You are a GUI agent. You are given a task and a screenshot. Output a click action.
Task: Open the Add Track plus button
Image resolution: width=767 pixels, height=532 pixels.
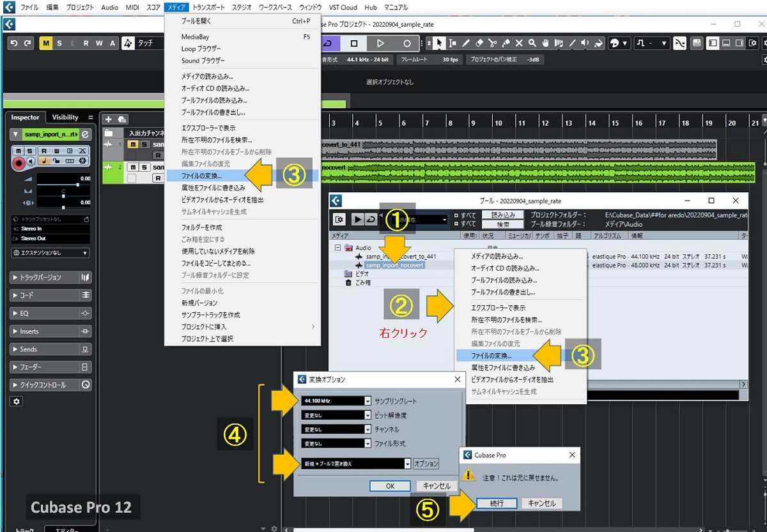tap(109, 119)
